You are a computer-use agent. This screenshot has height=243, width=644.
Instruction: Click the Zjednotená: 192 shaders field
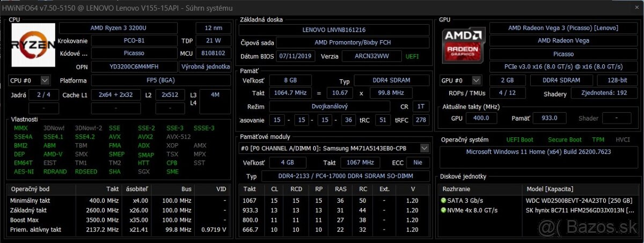[604, 94]
